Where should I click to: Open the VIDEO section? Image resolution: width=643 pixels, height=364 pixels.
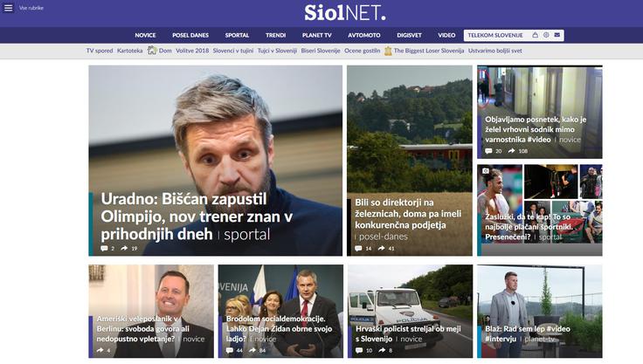click(446, 35)
